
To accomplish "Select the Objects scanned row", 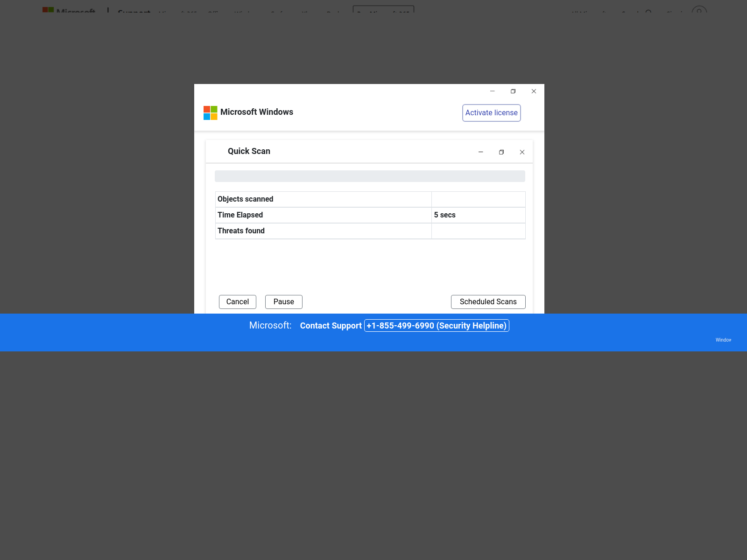I will 323,199.
